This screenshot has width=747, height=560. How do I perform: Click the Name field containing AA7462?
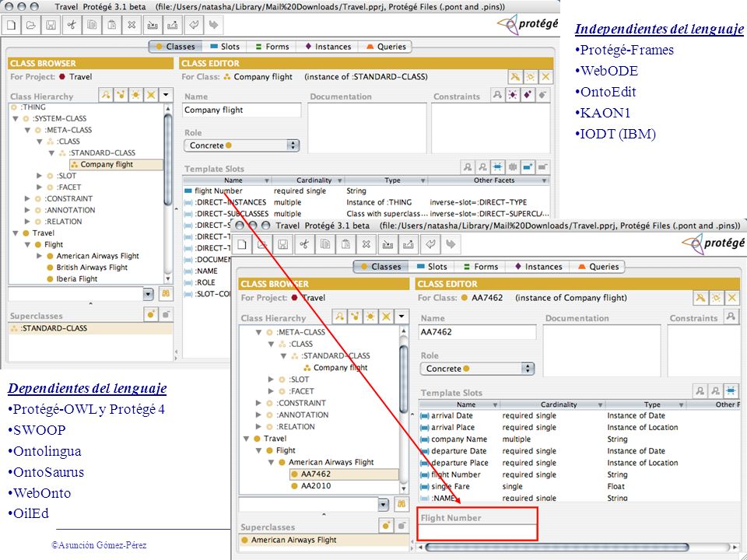coord(477,332)
